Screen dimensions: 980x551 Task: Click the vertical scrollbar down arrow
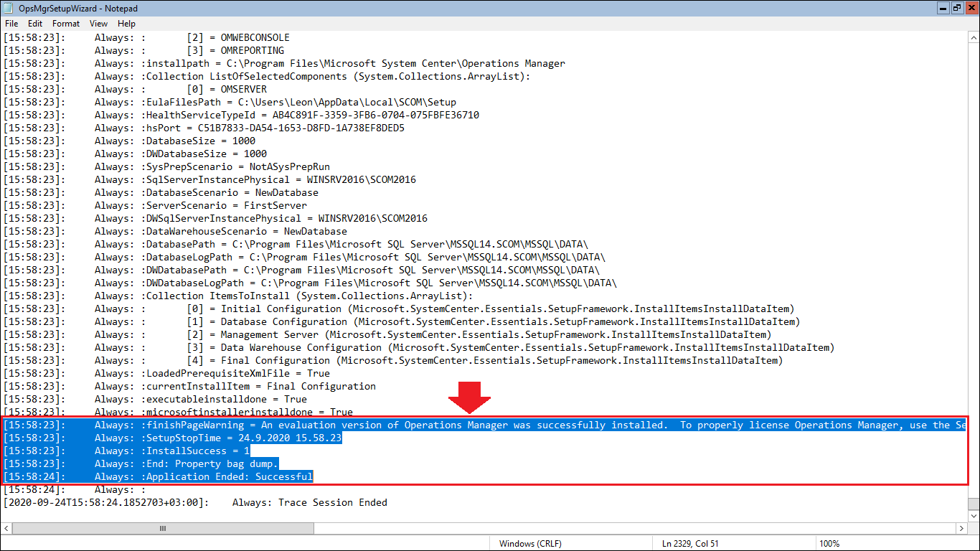[x=974, y=515]
